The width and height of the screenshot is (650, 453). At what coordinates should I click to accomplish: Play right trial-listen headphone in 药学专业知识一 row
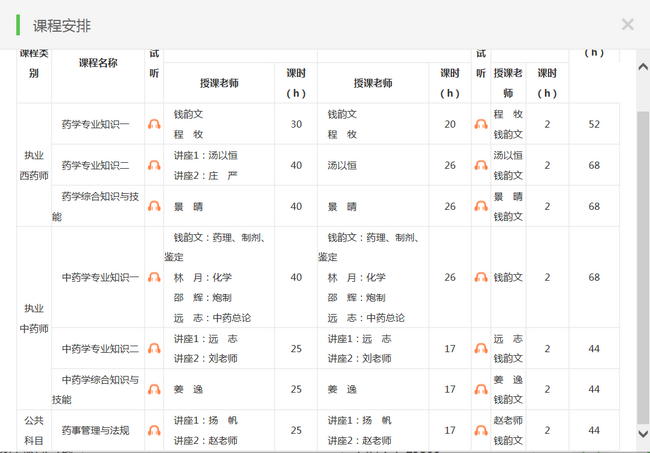[x=481, y=124]
